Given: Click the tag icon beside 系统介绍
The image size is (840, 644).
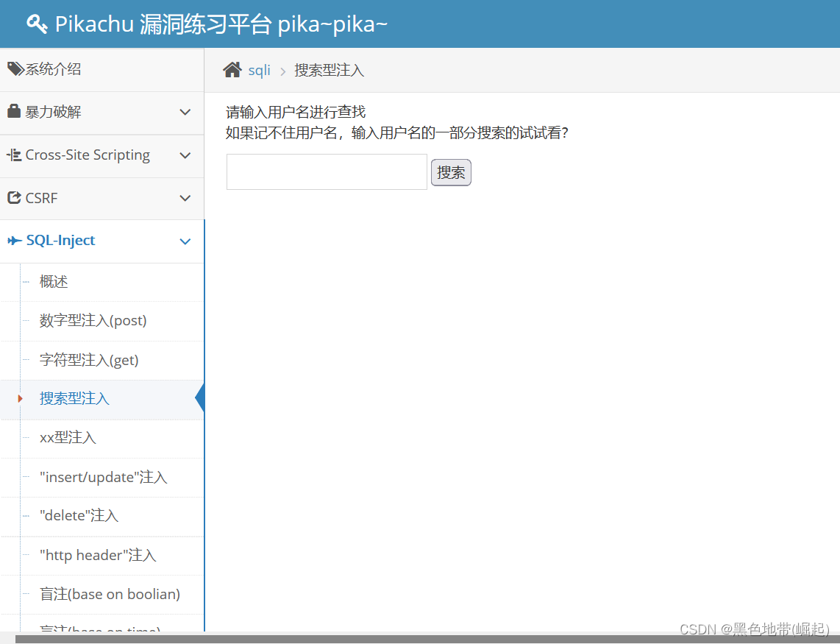Looking at the screenshot, I should tap(15, 68).
